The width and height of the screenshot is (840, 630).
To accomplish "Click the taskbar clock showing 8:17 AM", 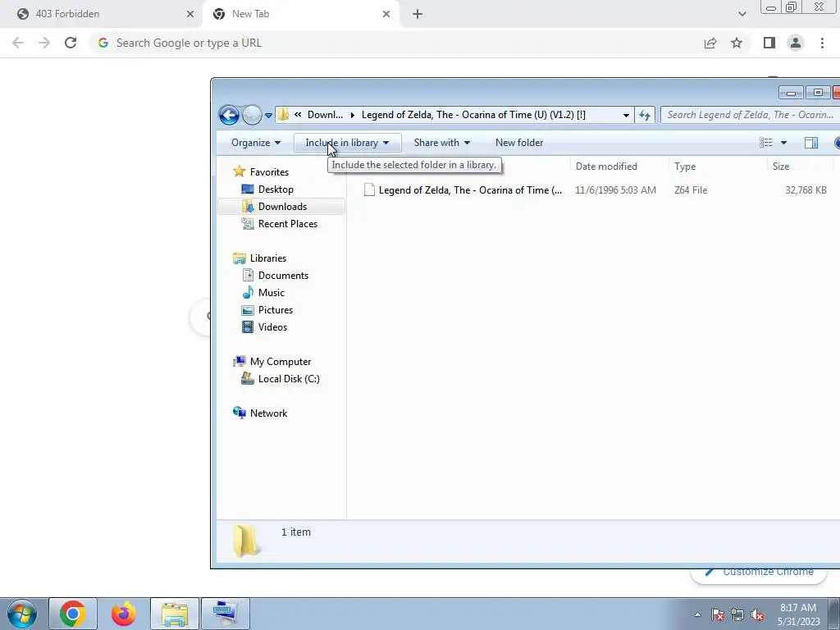I will pos(798,614).
